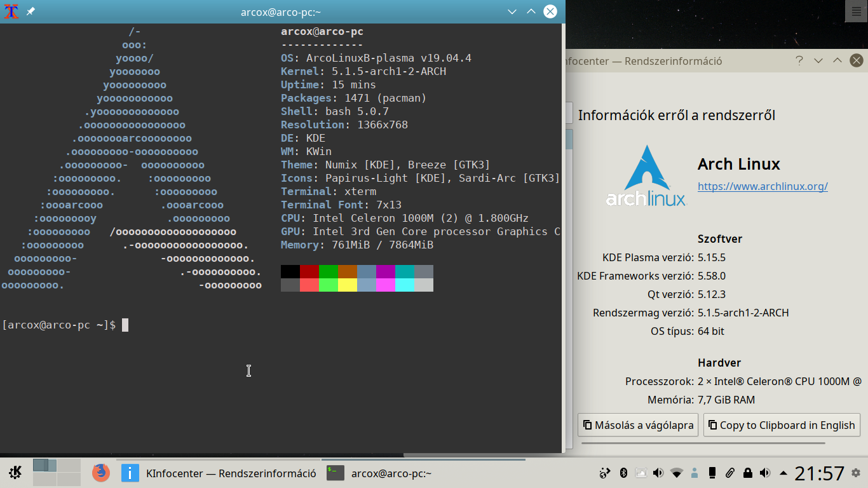Click the blue user figure tray icon
868x488 pixels.
(x=695, y=473)
